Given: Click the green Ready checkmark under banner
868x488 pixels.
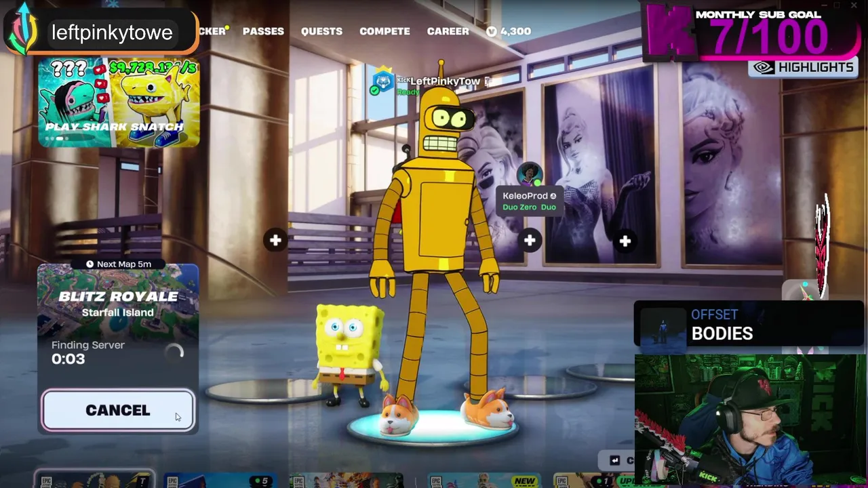Looking at the screenshot, I should [x=375, y=90].
